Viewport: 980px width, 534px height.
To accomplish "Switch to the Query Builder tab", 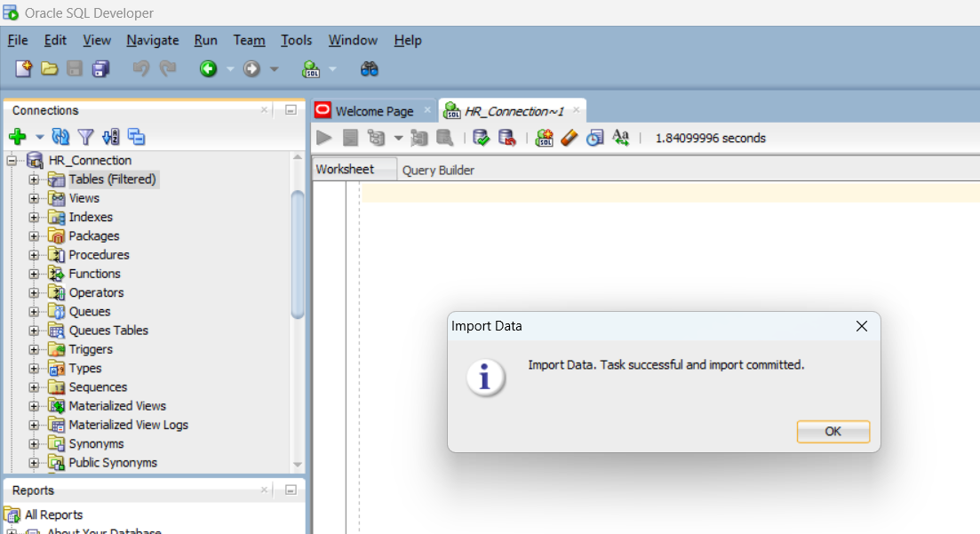I will coord(437,170).
